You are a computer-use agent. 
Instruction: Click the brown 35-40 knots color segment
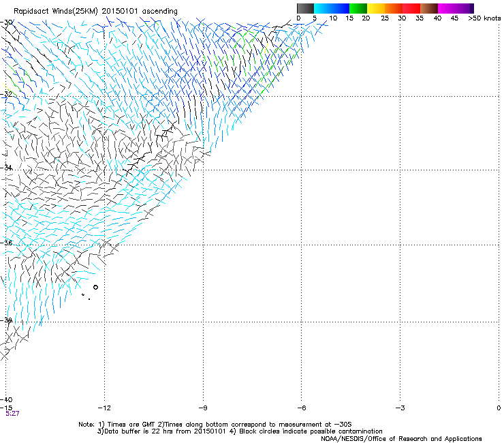click(429, 8)
